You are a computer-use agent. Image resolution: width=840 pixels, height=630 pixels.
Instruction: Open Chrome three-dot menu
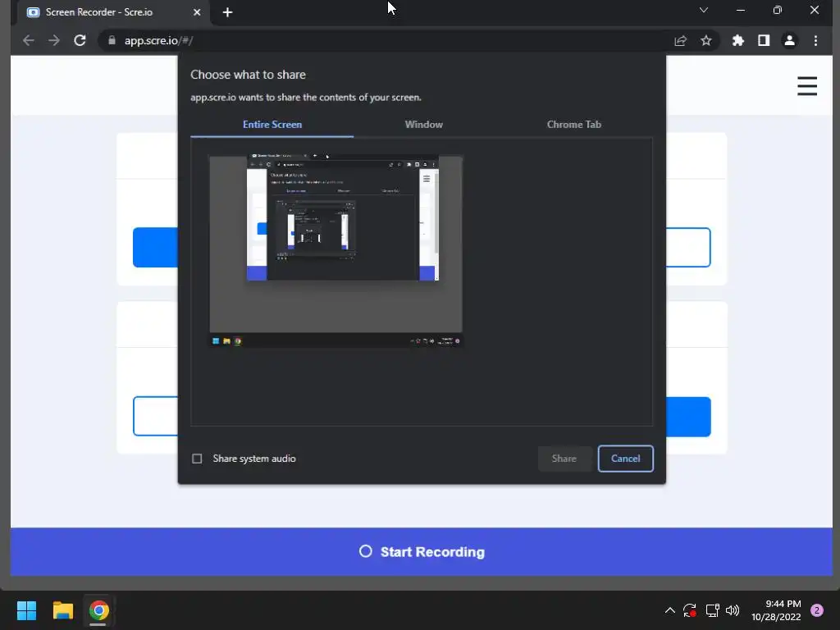click(815, 41)
